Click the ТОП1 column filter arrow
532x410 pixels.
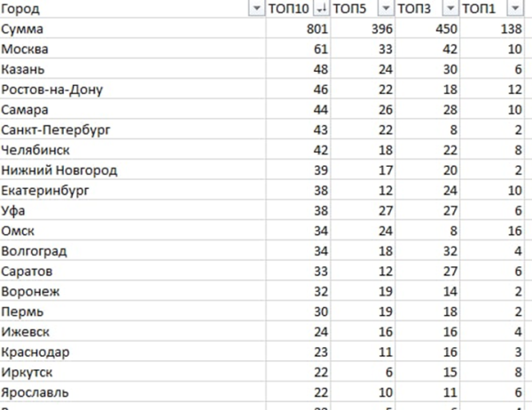516,9
